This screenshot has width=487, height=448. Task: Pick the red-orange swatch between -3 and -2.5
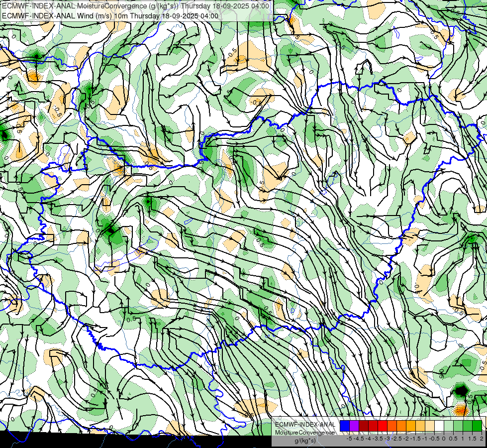click(x=392, y=426)
